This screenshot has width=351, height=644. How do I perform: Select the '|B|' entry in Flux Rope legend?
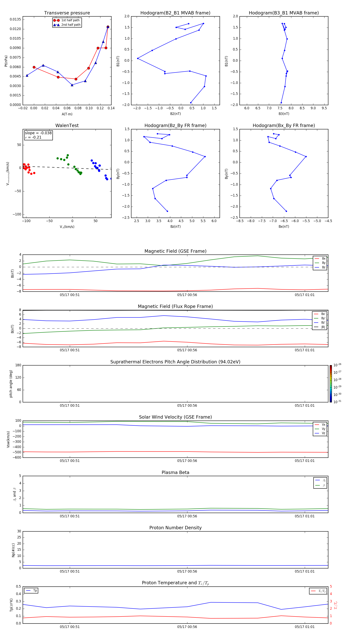coord(320,327)
